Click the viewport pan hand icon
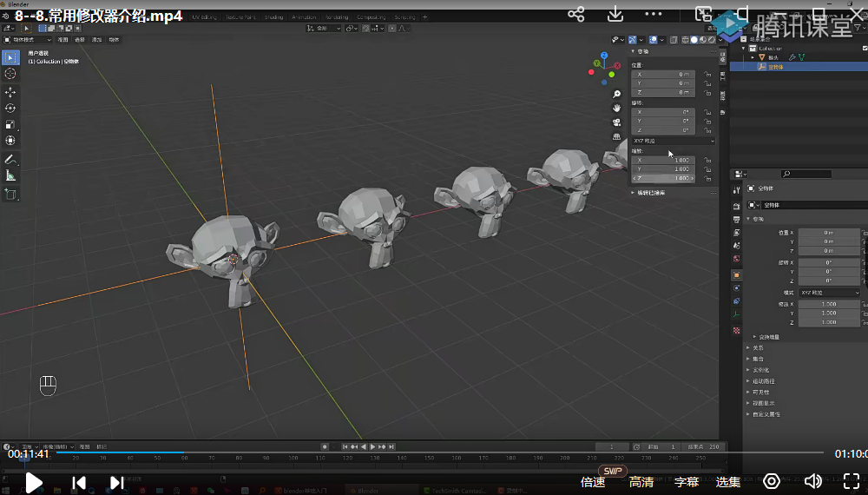Image resolution: width=868 pixels, height=495 pixels. [616, 108]
